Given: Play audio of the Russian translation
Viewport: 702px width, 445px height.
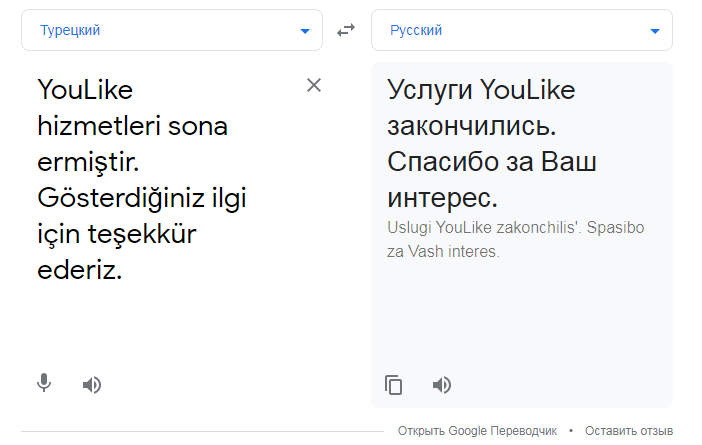Looking at the screenshot, I should click(442, 384).
